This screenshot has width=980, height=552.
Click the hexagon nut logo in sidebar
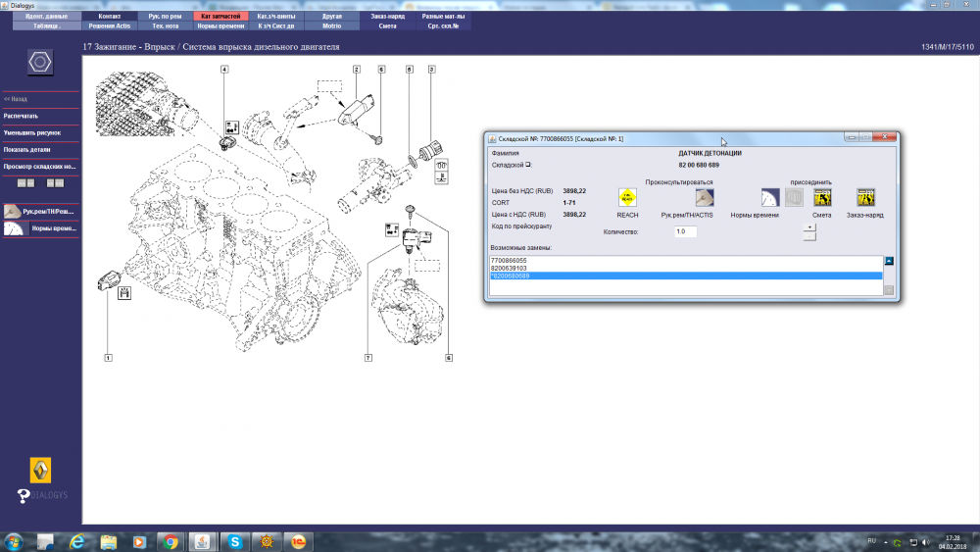click(x=40, y=62)
